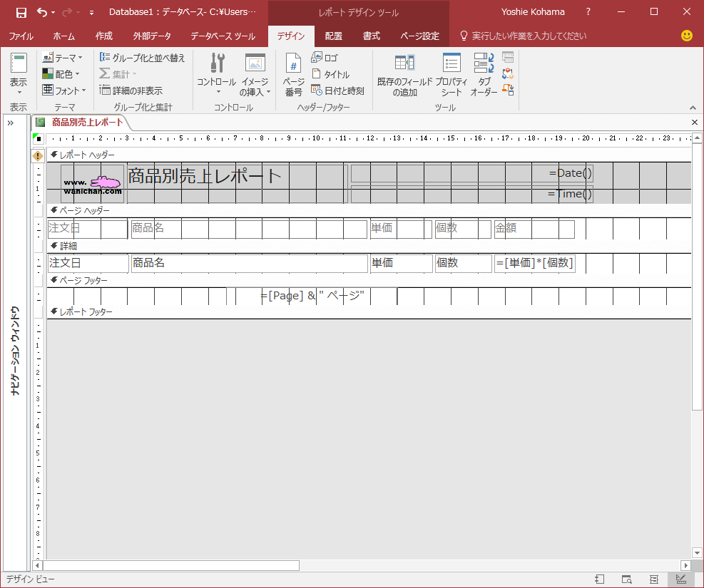Click the report selector box at ruler corner
The image size is (704, 588).
coord(39,138)
